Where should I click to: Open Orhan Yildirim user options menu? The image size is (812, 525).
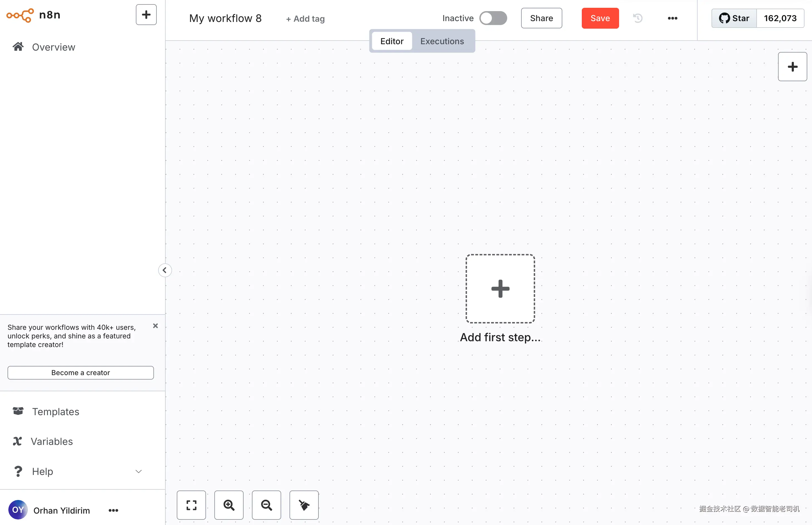pyautogui.click(x=113, y=510)
